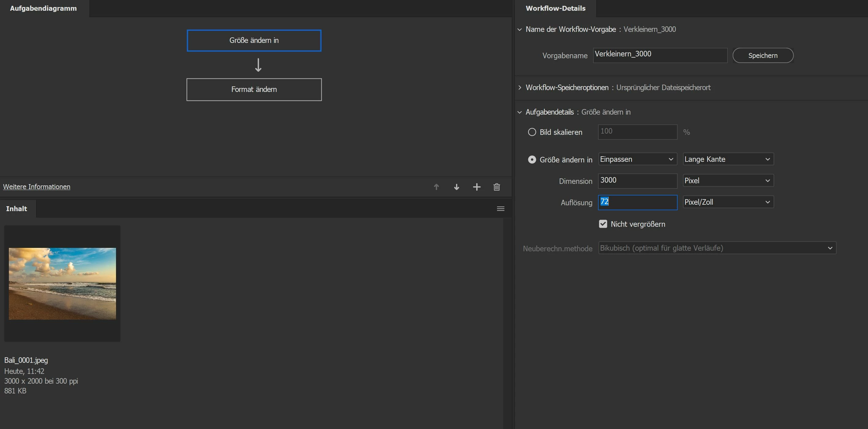
Task: Click the plus icon to add task
Action: [477, 187]
